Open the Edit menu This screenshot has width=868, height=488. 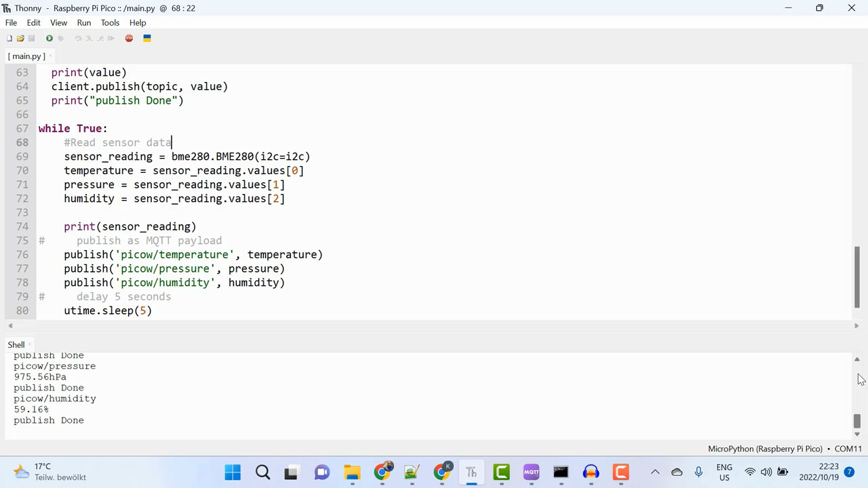(33, 22)
